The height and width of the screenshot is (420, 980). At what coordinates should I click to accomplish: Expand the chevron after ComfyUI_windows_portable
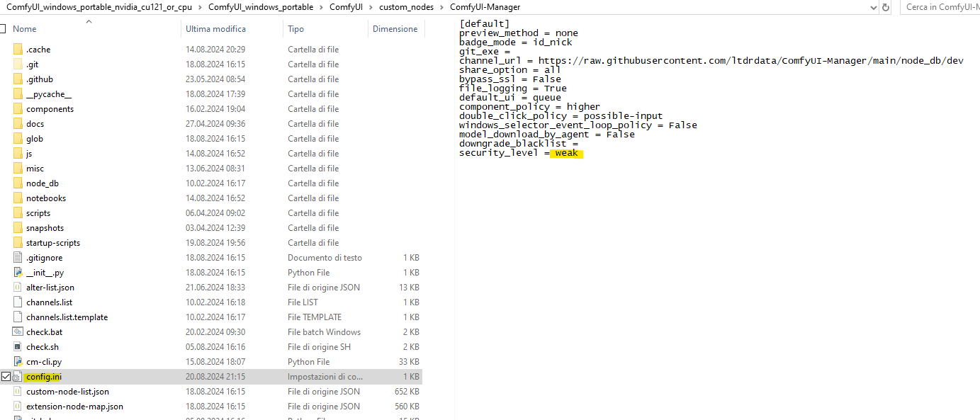(x=321, y=7)
